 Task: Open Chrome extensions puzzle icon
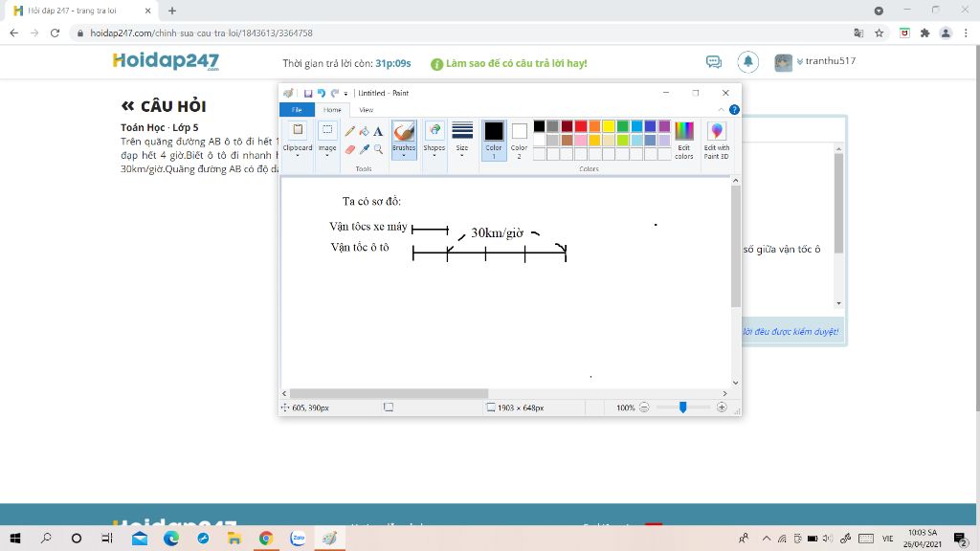click(925, 33)
